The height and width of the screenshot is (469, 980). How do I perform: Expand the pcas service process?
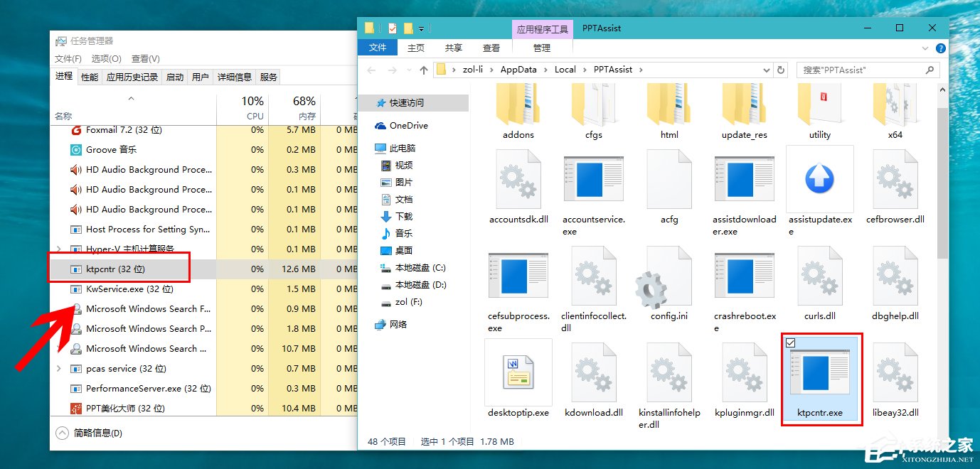[58, 368]
